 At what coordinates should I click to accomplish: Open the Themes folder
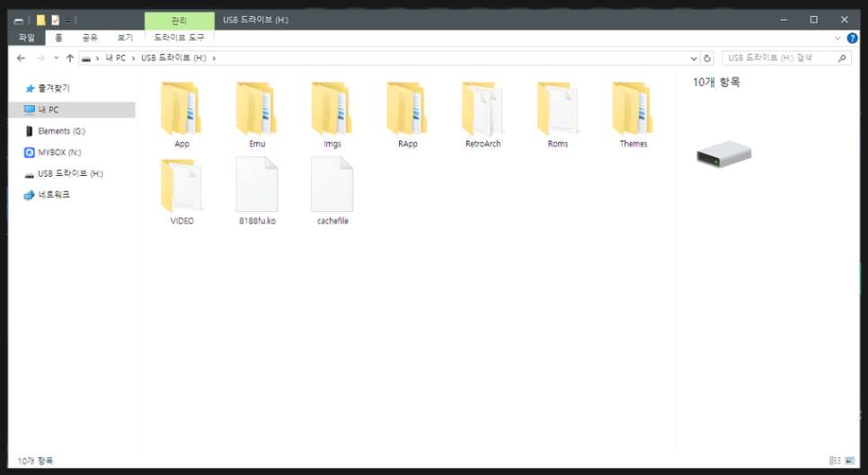633,115
